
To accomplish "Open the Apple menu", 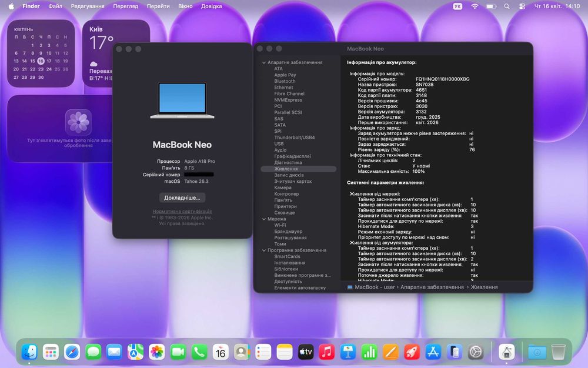I will coord(11,6).
